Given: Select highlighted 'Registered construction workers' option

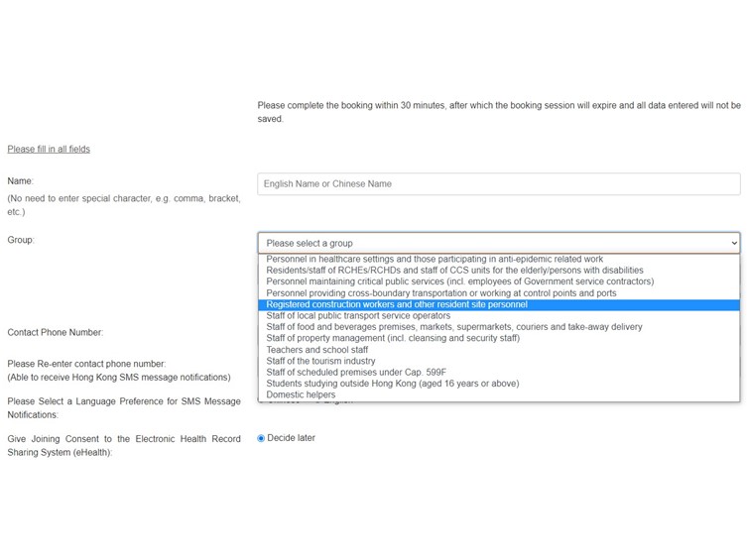Looking at the screenshot, I should pyautogui.click(x=499, y=304).
